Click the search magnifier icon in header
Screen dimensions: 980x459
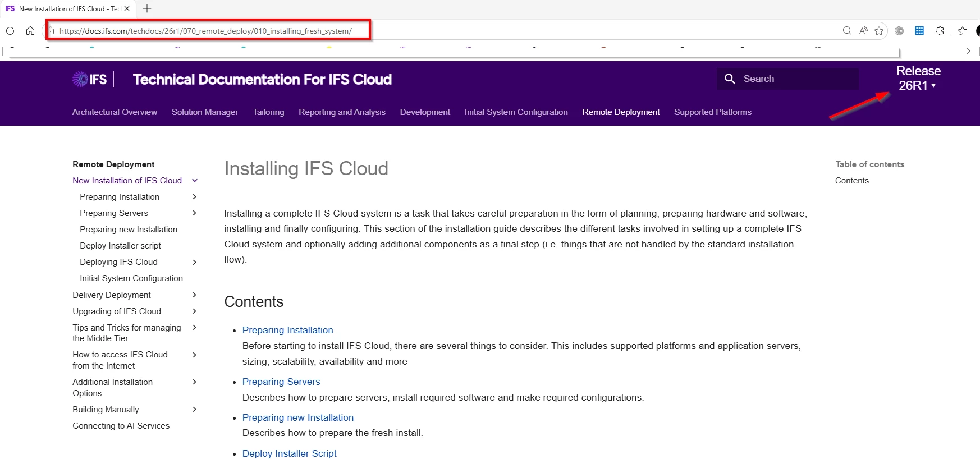(x=730, y=79)
